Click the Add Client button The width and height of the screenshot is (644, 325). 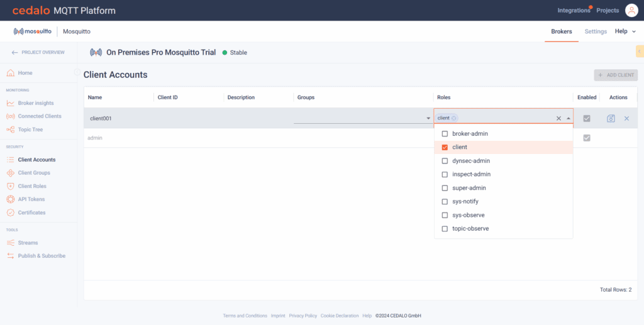click(x=616, y=75)
